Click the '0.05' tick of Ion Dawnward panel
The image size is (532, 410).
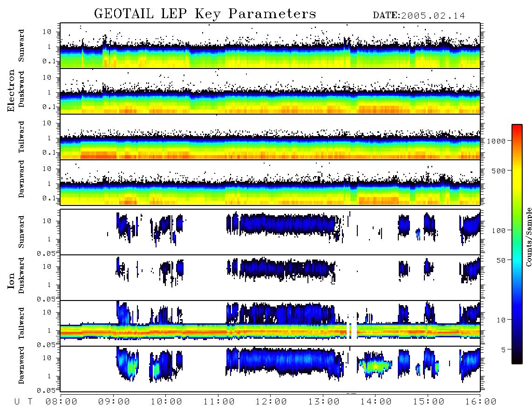[46, 390]
